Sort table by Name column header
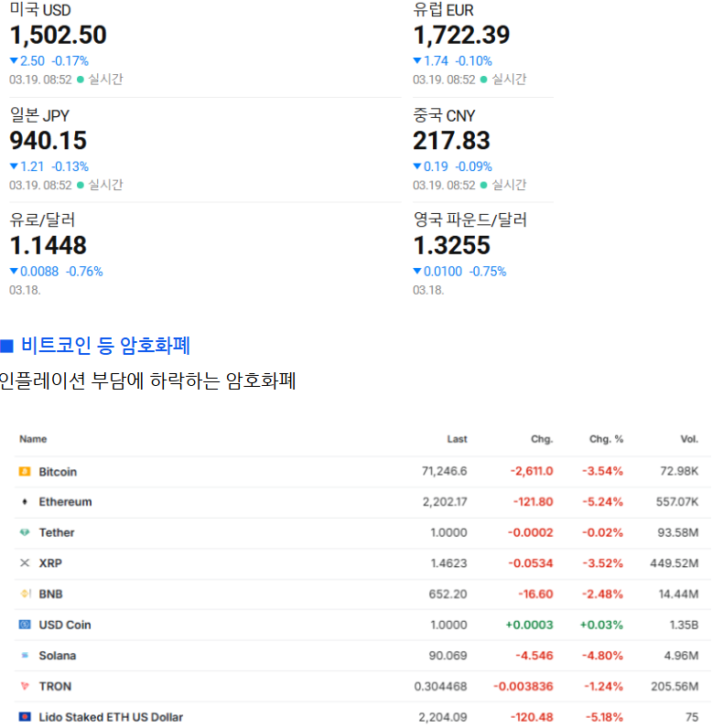Viewport: 723px width, 728px height. point(33,439)
